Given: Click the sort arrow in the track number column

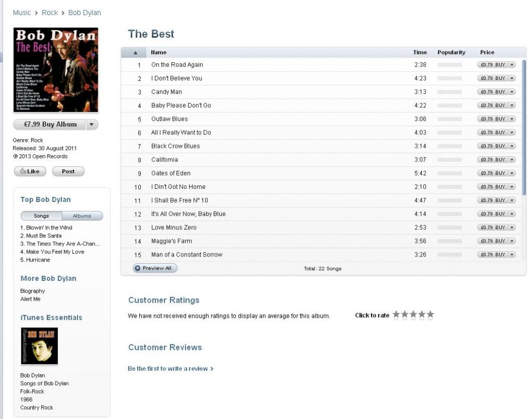Looking at the screenshot, I should click(x=136, y=52).
